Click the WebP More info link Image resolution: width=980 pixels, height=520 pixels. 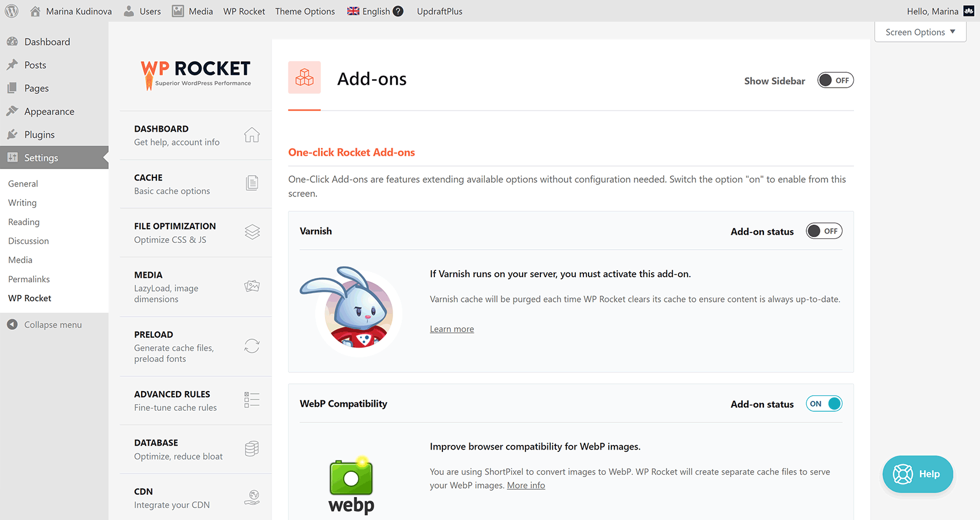point(526,485)
